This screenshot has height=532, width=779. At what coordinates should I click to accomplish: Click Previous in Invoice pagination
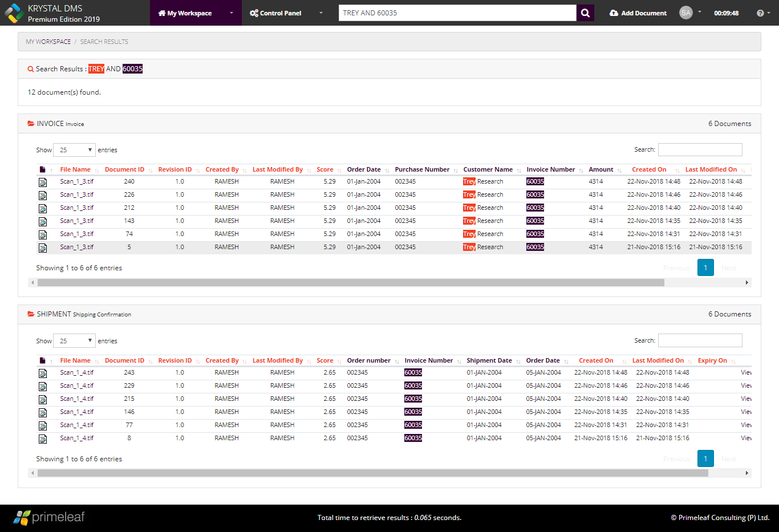(x=677, y=267)
